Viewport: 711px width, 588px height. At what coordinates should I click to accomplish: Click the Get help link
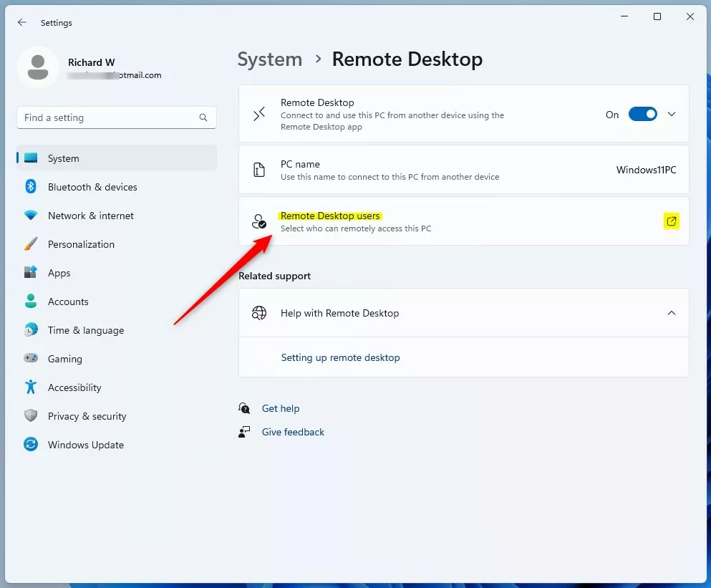pos(281,408)
